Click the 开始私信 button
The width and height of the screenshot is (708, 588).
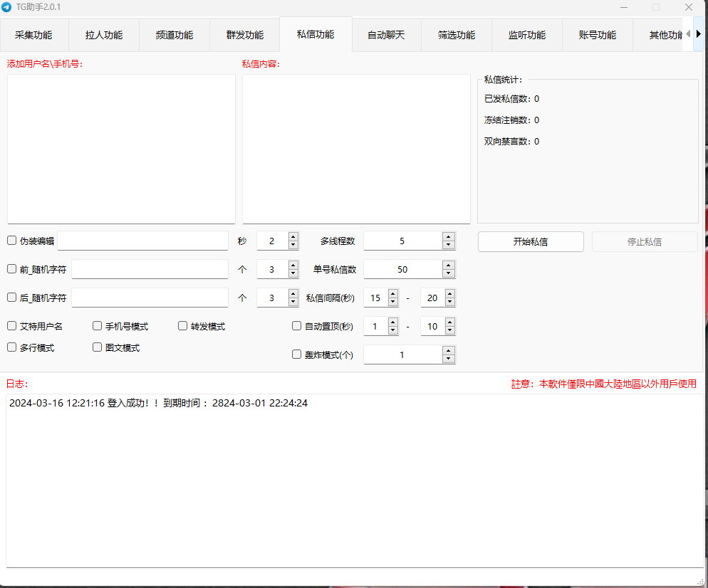point(531,241)
